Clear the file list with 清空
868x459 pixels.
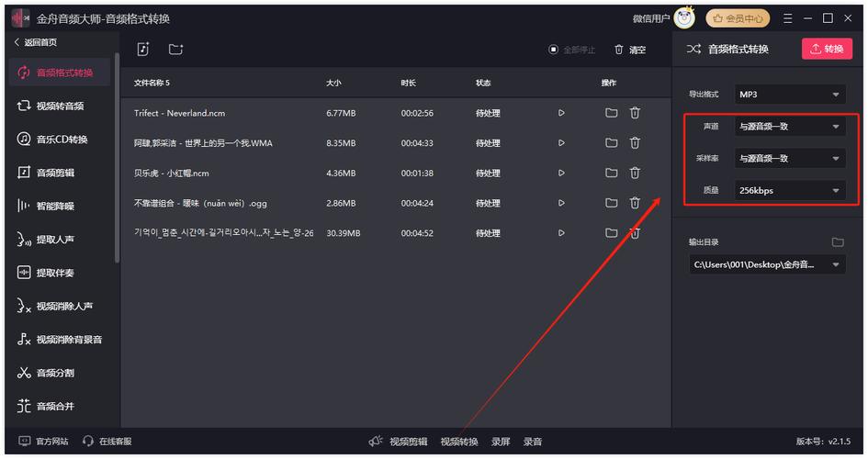click(630, 50)
